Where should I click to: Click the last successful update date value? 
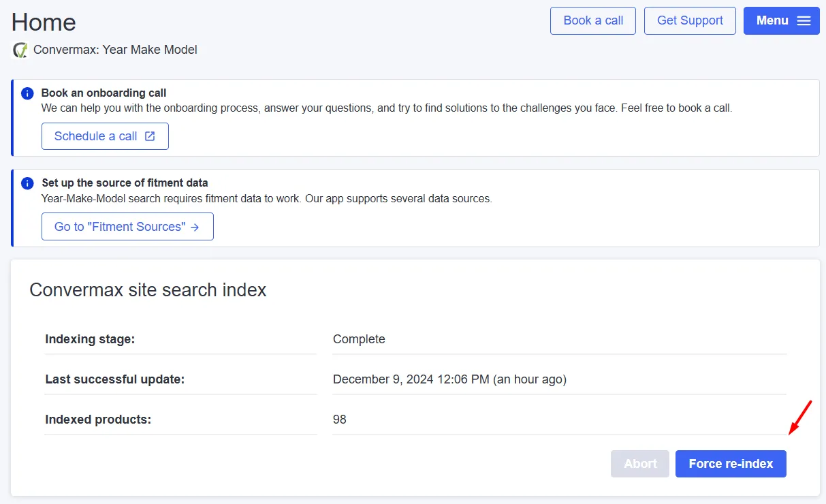click(x=449, y=379)
